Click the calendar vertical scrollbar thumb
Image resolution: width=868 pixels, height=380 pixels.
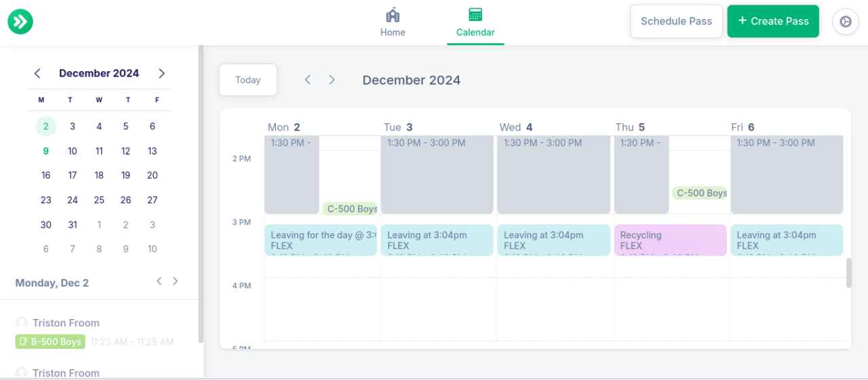[849, 272]
